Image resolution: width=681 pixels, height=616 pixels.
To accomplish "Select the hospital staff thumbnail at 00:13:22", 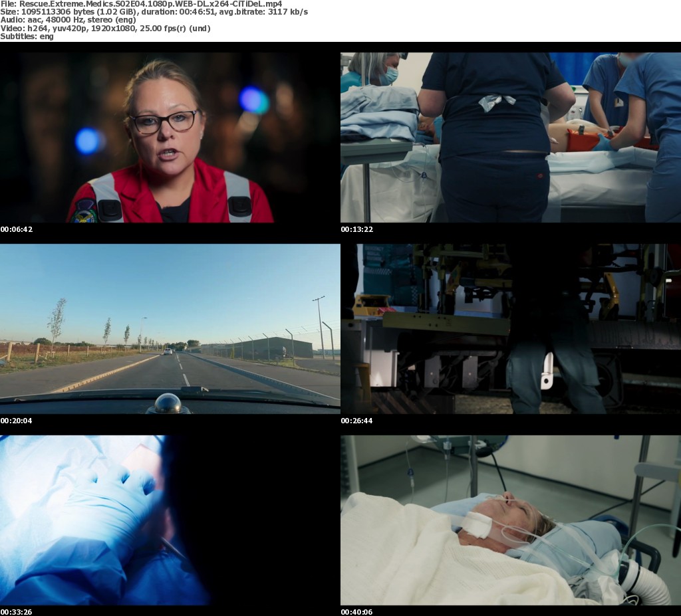I will (511, 138).
